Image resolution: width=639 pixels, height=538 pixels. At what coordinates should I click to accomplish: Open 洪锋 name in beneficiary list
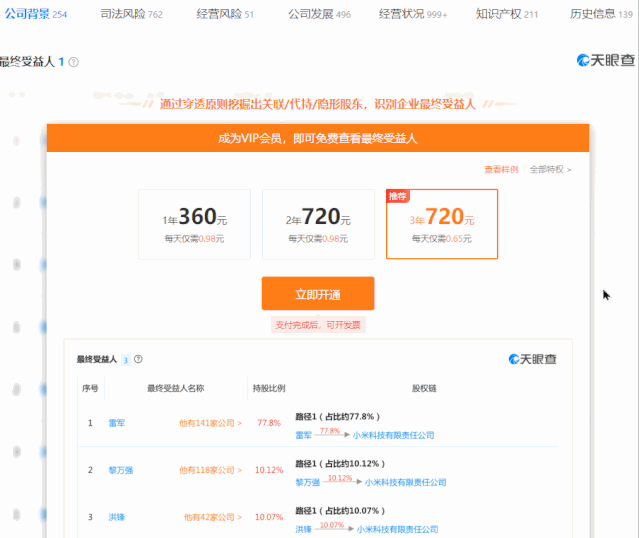pyautogui.click(x=117, y=517)
